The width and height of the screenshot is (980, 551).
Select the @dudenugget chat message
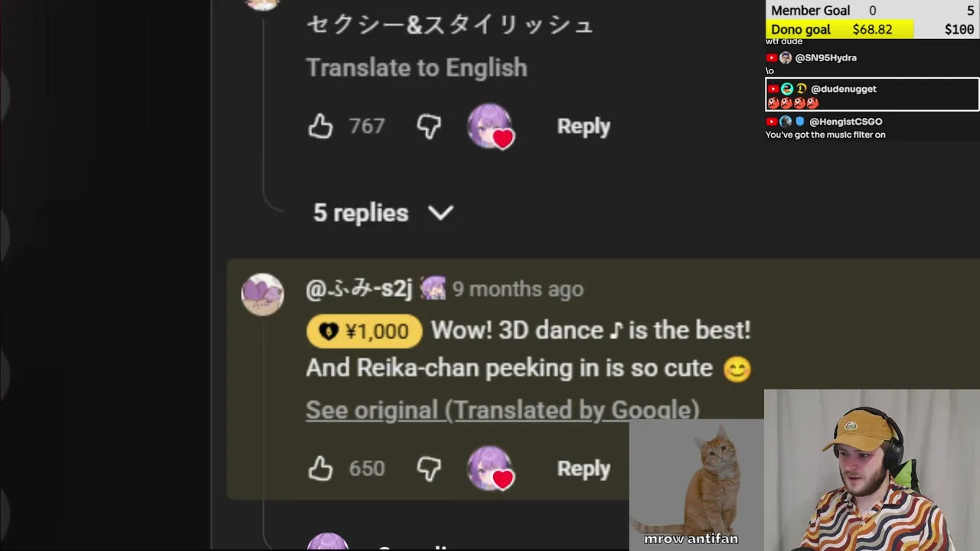[872, 95]
